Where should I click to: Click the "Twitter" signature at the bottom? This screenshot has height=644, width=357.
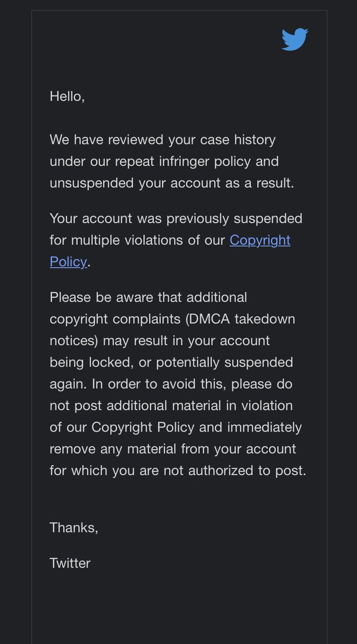(x=70, y=563)
